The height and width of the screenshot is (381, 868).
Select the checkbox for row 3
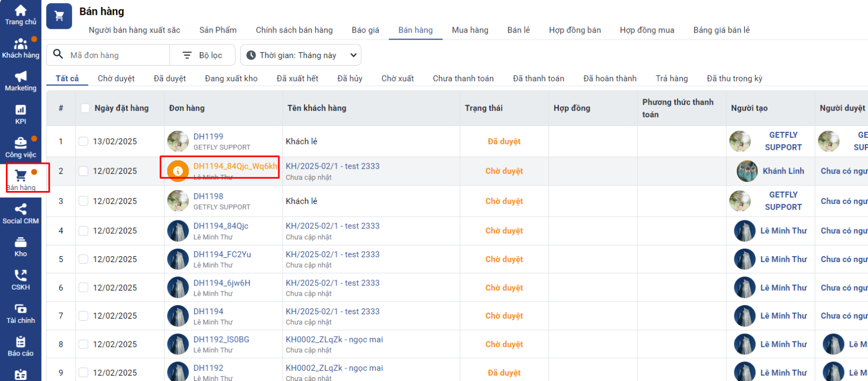pyautogui.click(x=84, y=201)
